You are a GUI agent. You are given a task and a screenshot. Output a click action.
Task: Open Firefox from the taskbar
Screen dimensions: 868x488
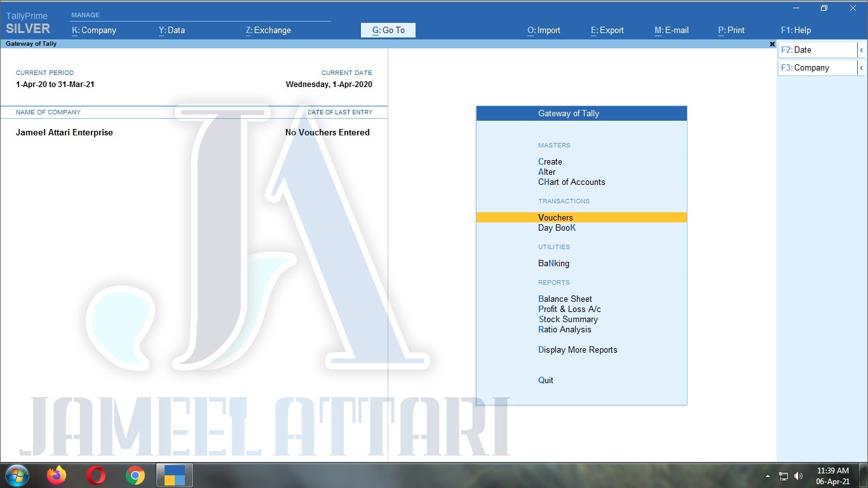point(57,475)
